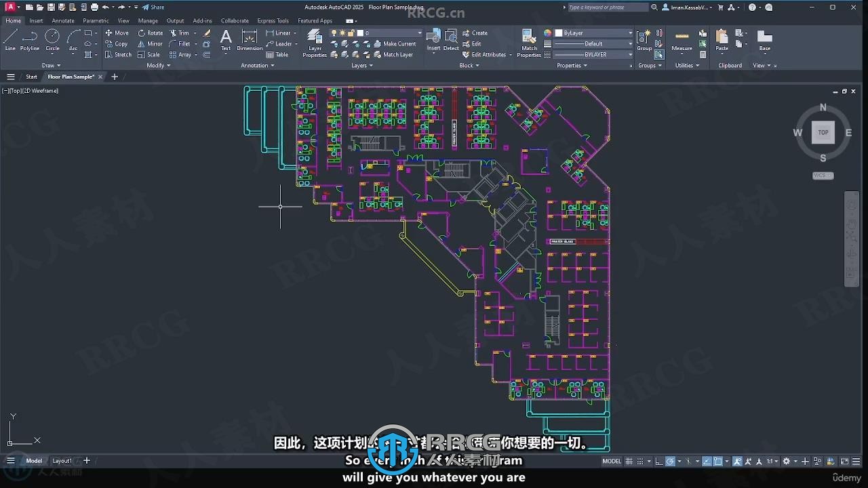Expand the Annotation panel
This screenshot has height=488, width=868.
pos(257,66)
